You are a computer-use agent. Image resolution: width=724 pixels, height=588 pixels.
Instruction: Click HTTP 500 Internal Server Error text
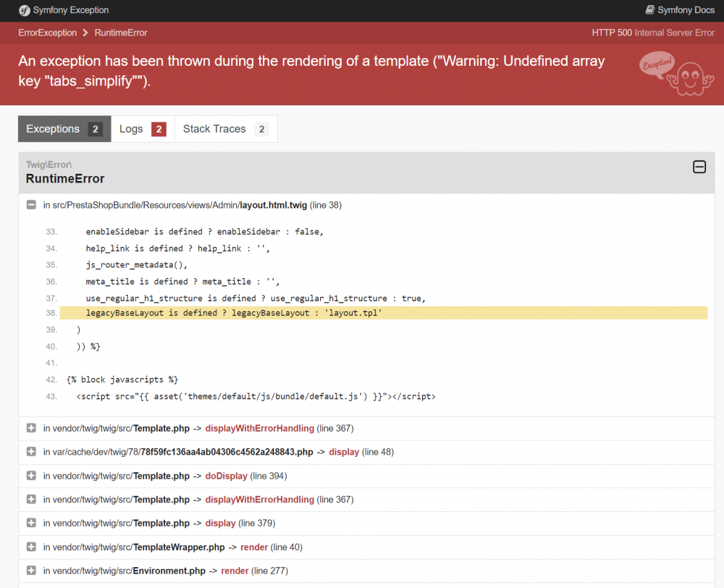pyautogui.click(x=653, y=33)
